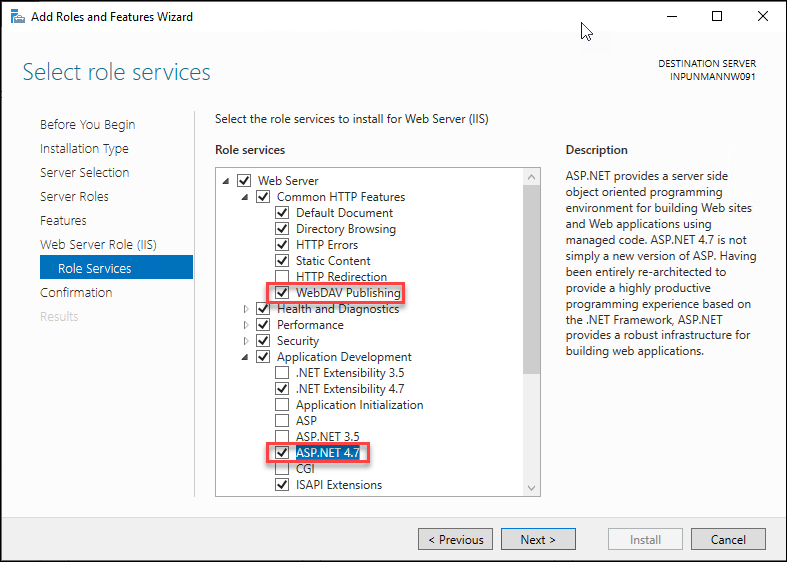Screen dimensions: 787x562
Task: Cancel the role services wizard
Action: (x=728, y=540)
